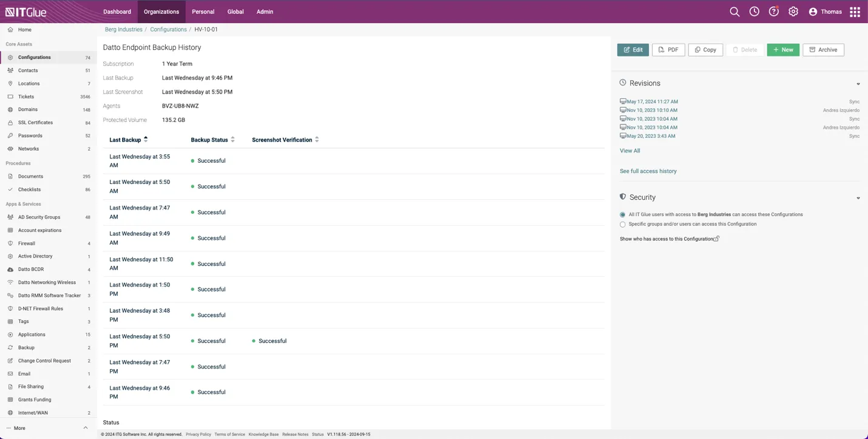Open the settings gear icon in header
868x439 pixels.
tap(793, 12)
